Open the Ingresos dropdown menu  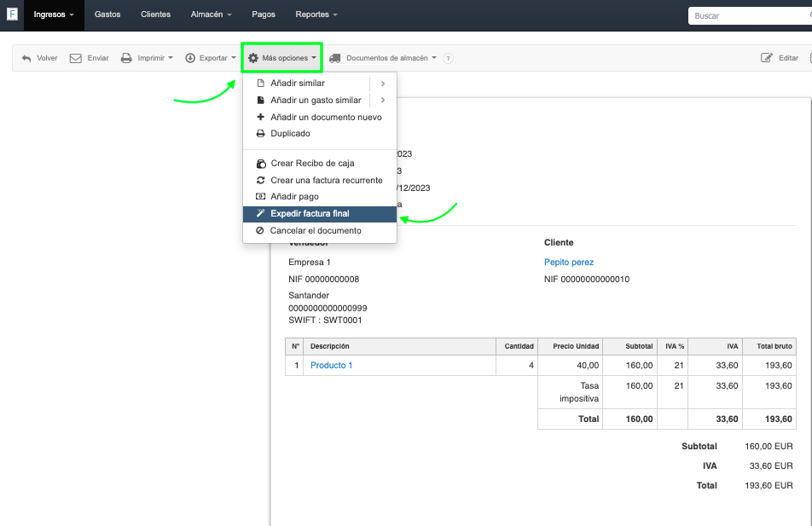54,14
